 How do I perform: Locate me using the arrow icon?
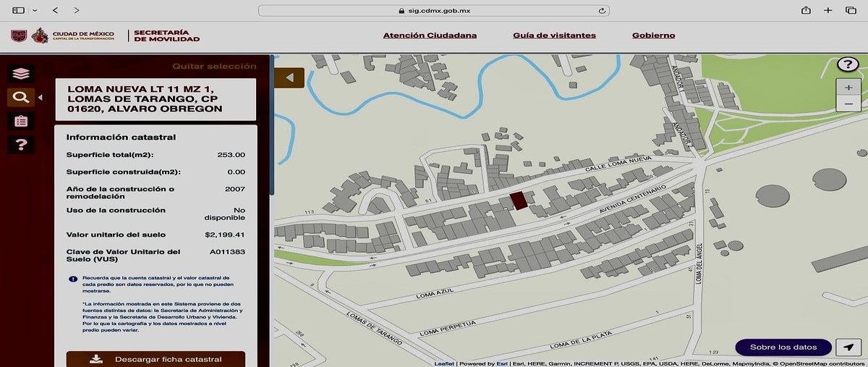(848, 347)
